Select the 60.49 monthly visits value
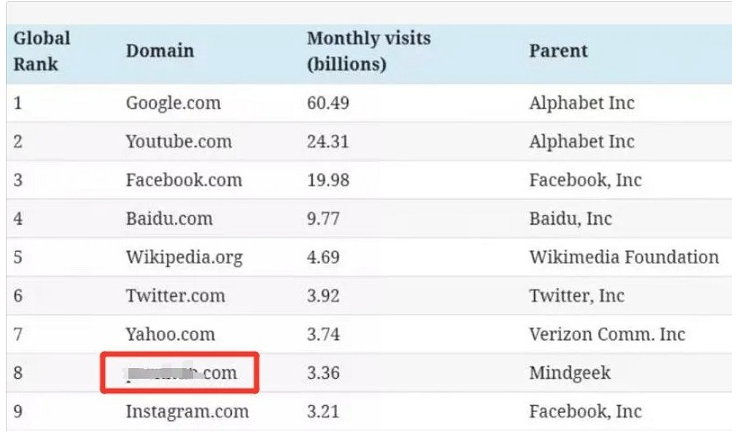Viewport: 745px width, 447px height. coord(328,103)
